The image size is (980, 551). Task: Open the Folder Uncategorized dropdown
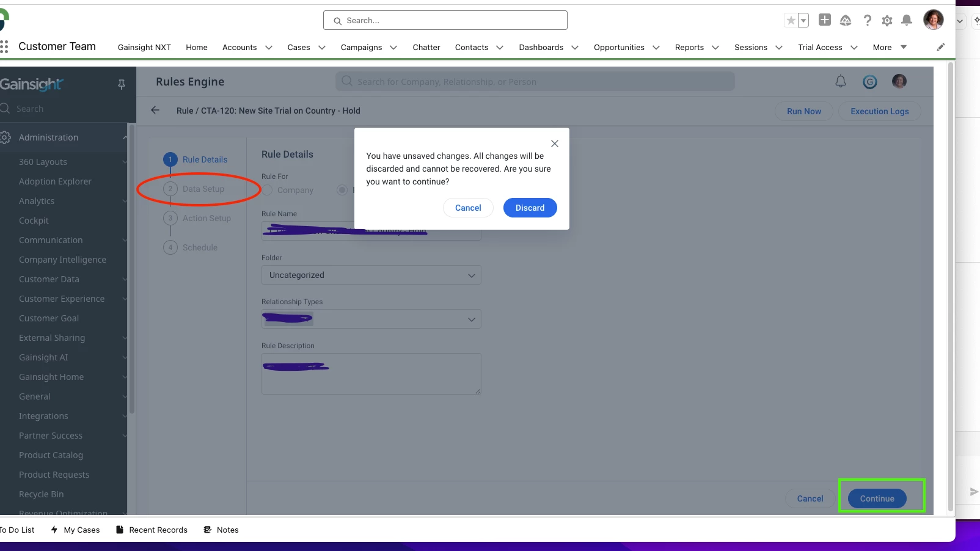point(371,275)
